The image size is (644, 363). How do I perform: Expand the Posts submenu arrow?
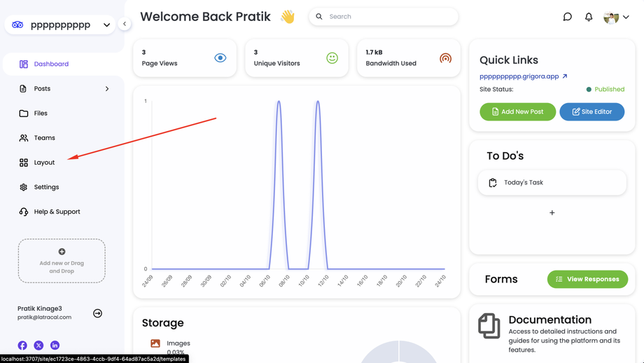tap(107, 89)
